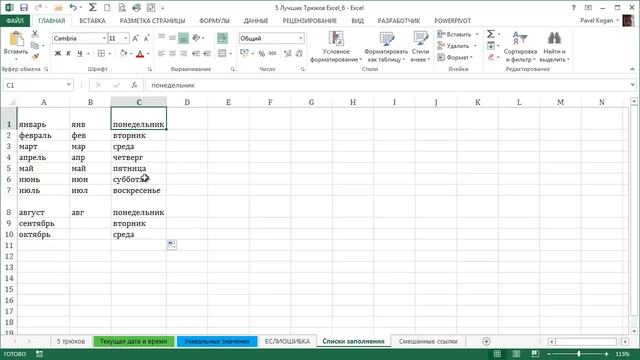
Task: Switch to the ФОРМУЛЫ ribbon tab
Action: coord(214,20)
